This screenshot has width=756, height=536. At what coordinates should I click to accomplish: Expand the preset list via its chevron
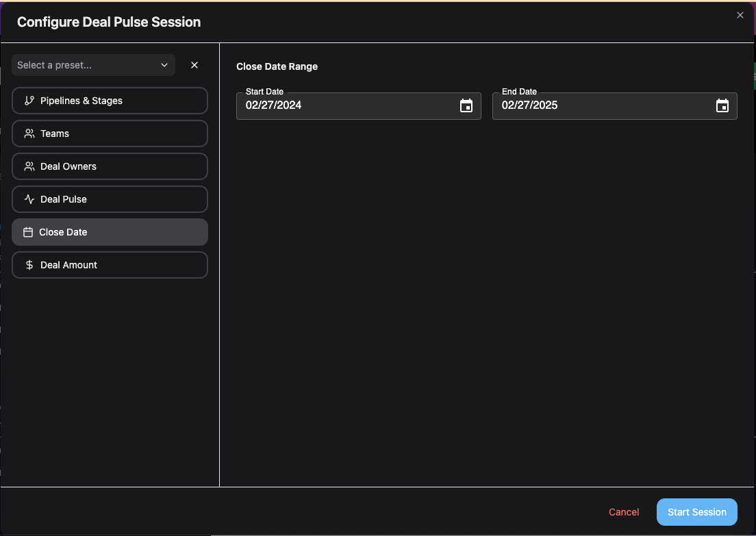(164, 65)
